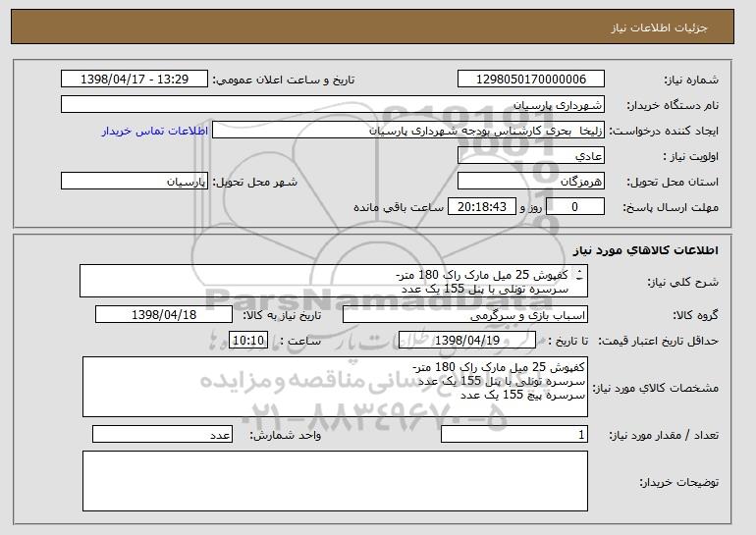Click the remaining time field 20:18:43
756x535 pixels.
(482, 207)
